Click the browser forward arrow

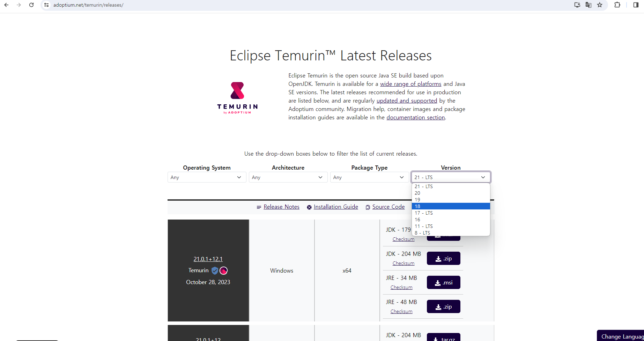click(x=19, y=5)
